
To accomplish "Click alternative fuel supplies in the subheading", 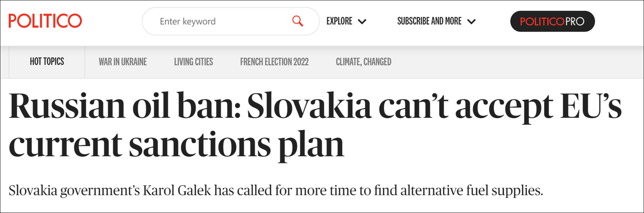I will [472, 191].
